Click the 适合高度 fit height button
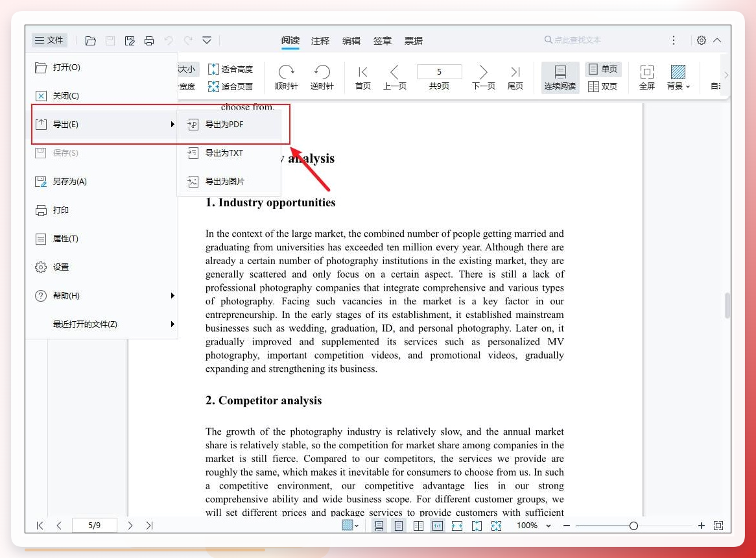Screen dimensions: 756x558 click(x=230, y=69)
